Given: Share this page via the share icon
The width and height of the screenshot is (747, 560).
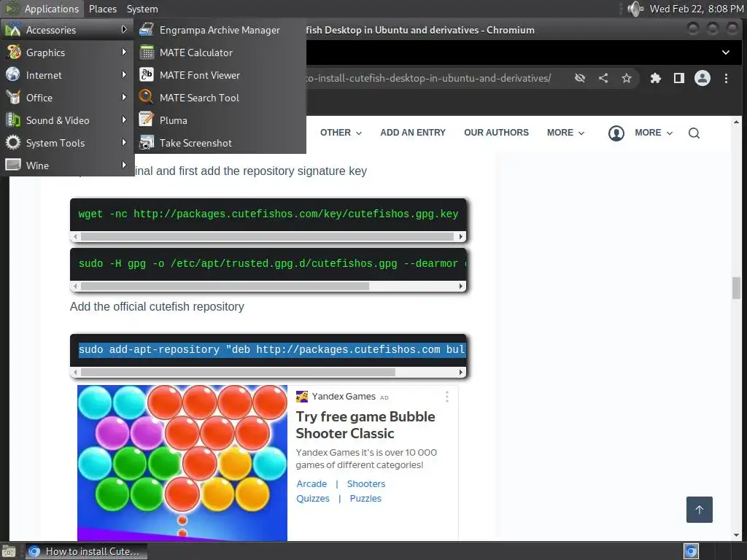Looking at the screenshot, I should click(x=603, y=78).
